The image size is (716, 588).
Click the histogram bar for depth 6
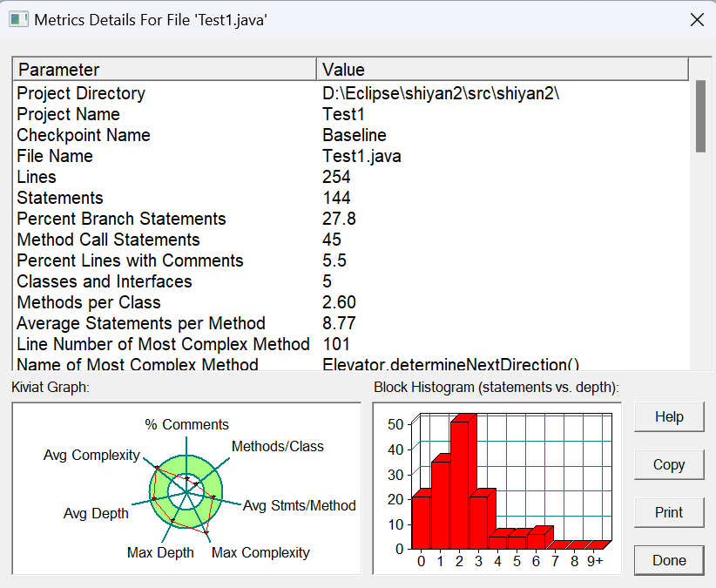(x=536, y=542)
